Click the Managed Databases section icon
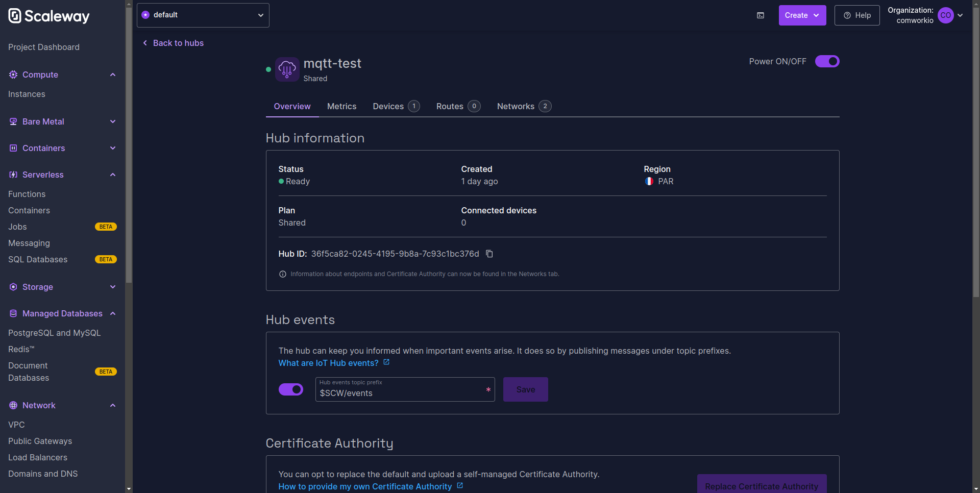 point(13,313)
